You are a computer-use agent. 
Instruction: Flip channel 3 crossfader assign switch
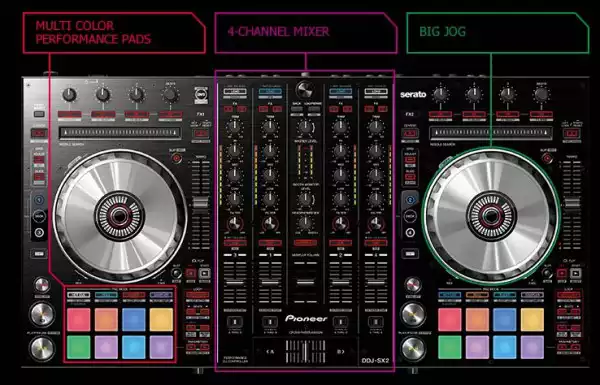pyautogui.click(x=235, y=321)
